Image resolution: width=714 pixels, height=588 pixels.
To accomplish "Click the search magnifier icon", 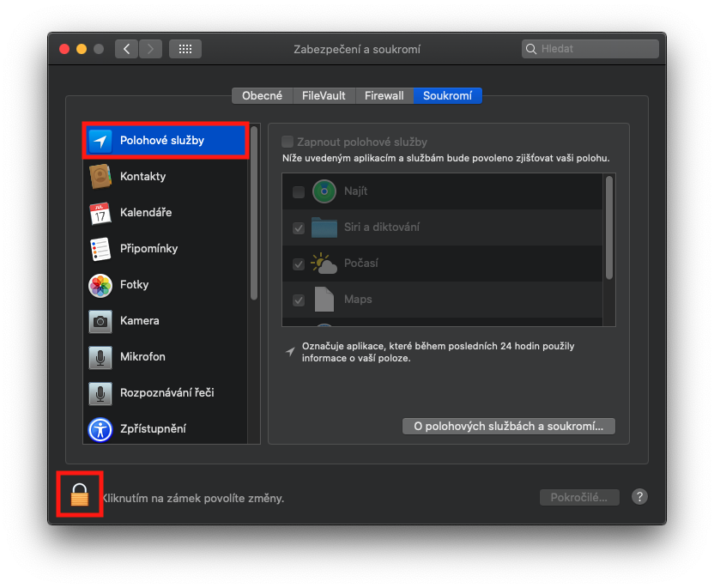I will (531, 49).
